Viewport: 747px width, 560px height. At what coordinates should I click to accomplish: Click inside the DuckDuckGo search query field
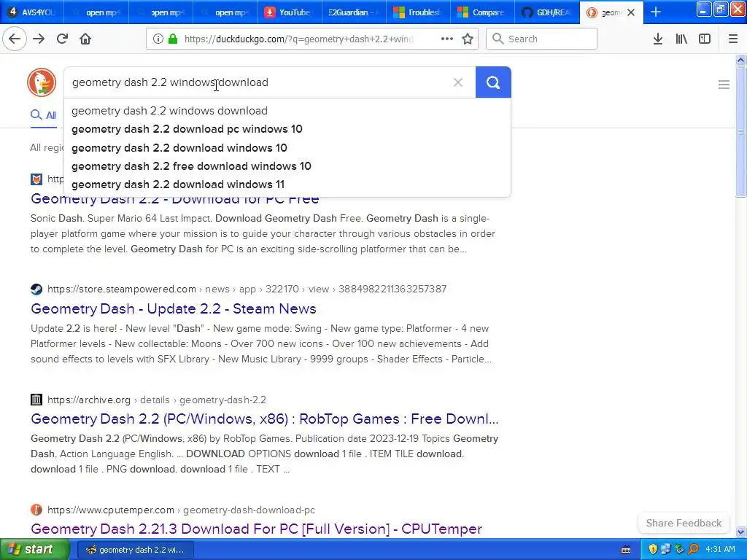[258, 82]
